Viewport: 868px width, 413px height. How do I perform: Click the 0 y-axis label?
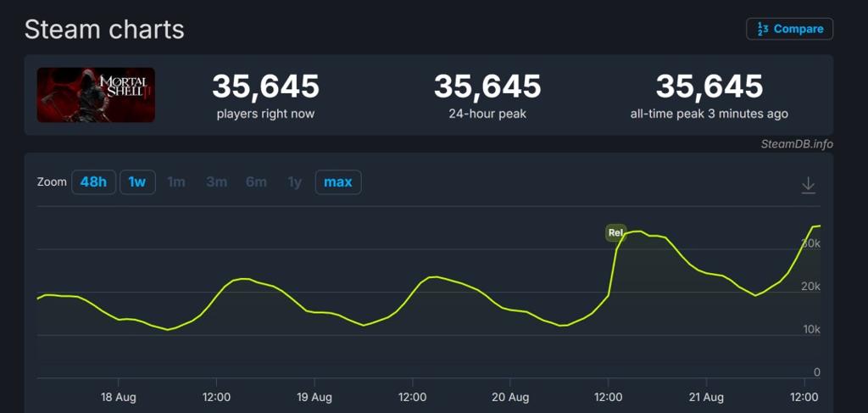(x=816, y=372)
